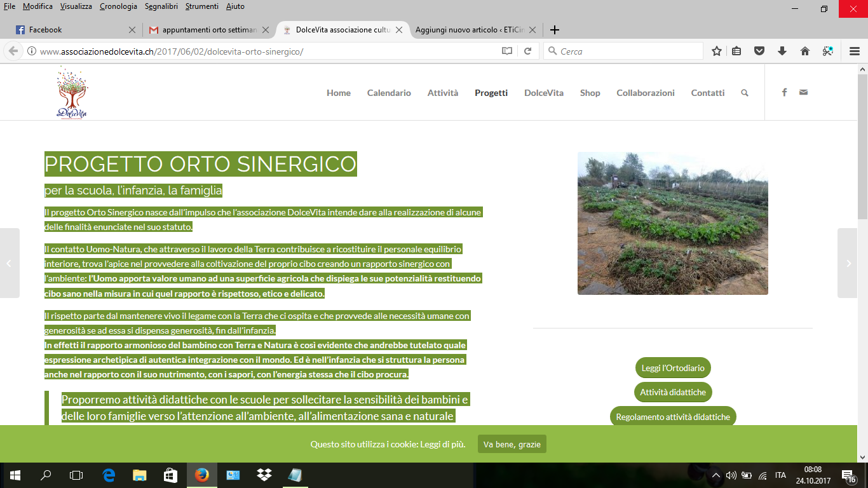Click the Cerca search field

coord(623,51)
